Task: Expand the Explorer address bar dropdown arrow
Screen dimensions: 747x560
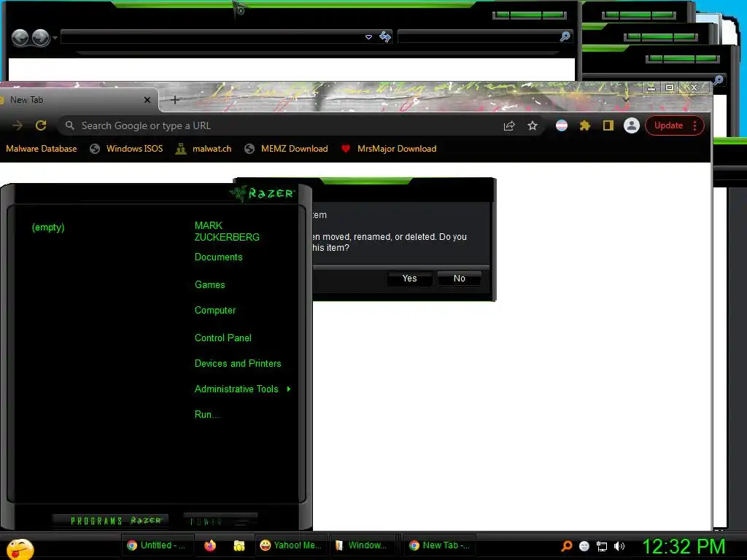Action: [368, 36]
